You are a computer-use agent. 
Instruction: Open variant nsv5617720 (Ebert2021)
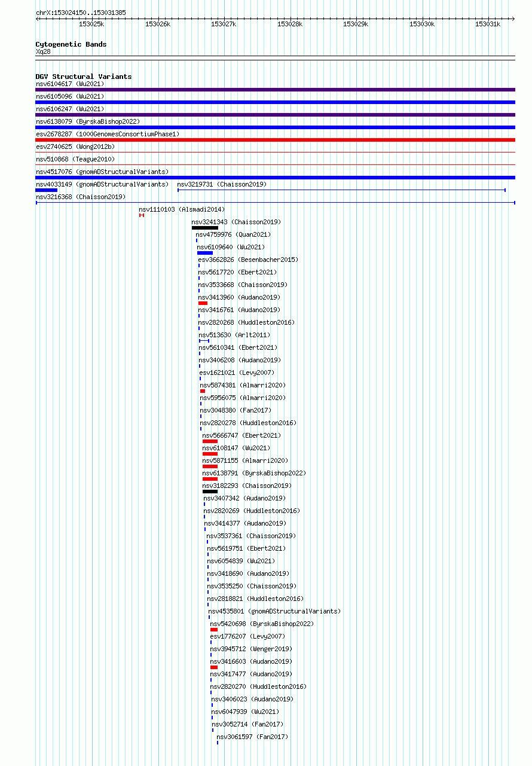coord(238,272)
